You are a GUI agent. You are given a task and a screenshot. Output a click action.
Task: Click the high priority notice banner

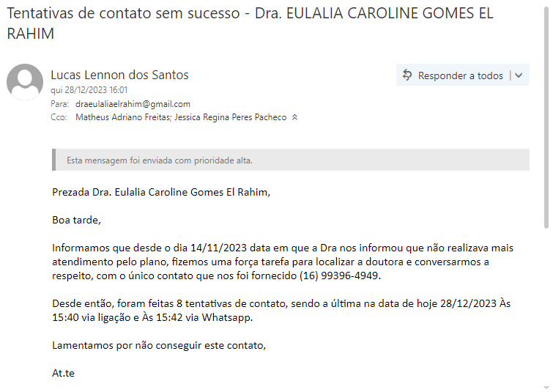point(291,160)
